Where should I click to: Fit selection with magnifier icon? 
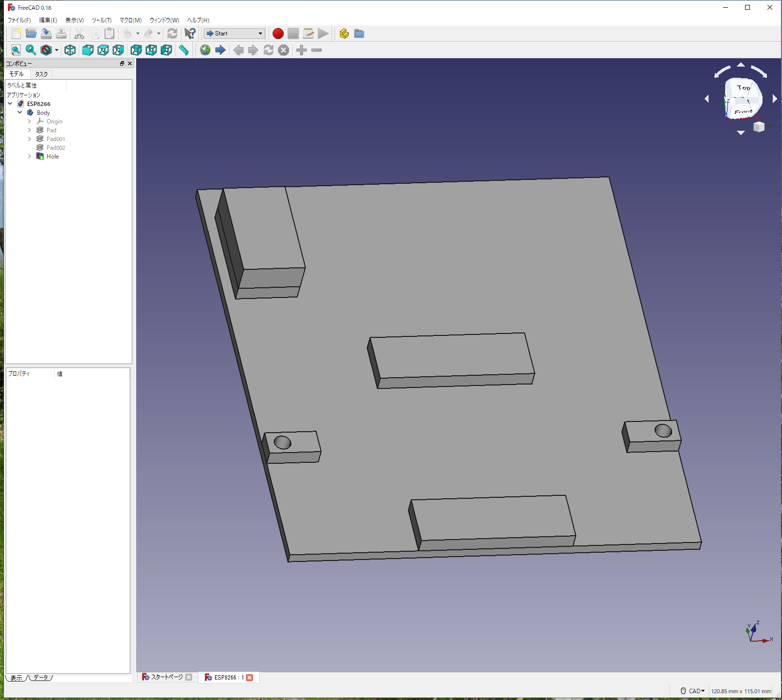coord(31,50)
